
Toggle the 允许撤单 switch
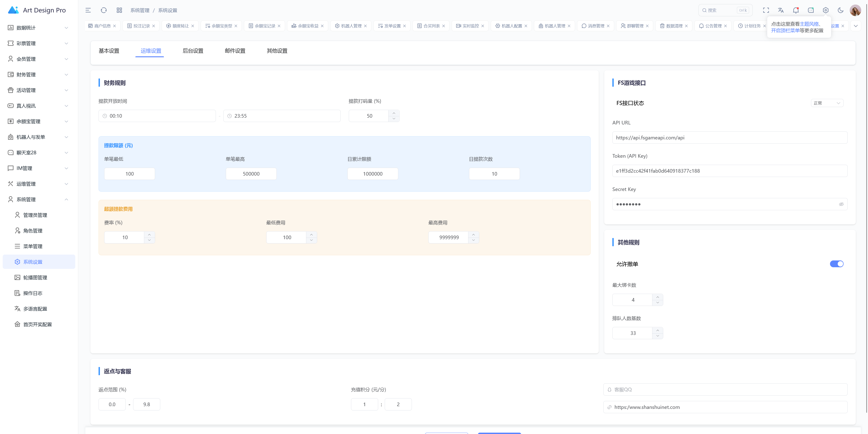point(836,264)
